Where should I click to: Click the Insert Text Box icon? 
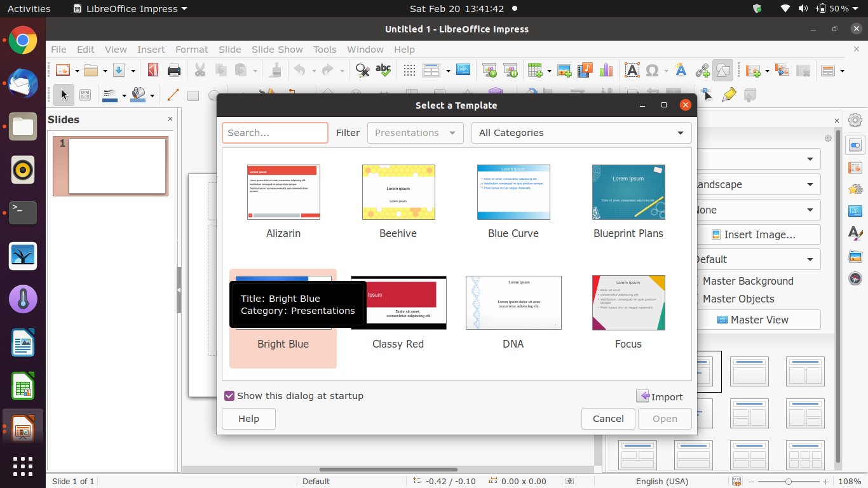(x=632, y=70)
